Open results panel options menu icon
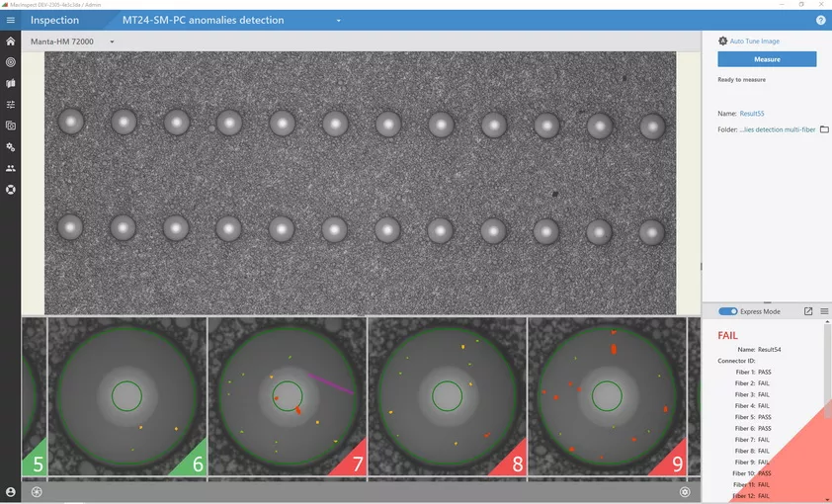Image resolution: width=832 pixels, height=504 pixels. (824, 311)
